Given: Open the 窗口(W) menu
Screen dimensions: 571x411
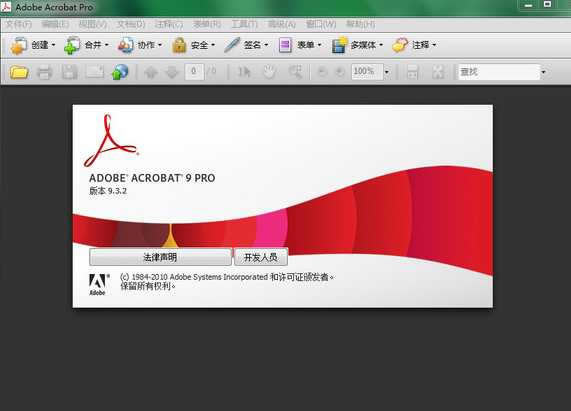Looking at the screenshot, I should [x=321, y=24].
